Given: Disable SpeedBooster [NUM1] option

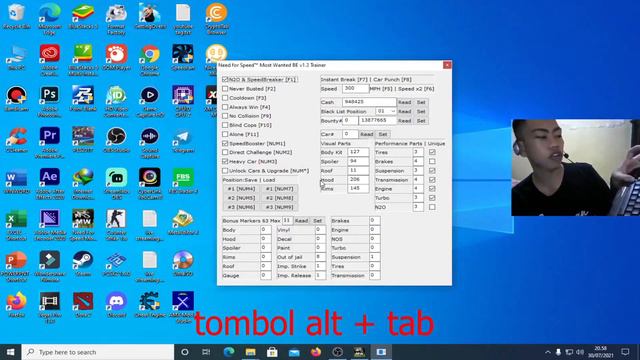Looking at the screenshot, I should point(225,144).
